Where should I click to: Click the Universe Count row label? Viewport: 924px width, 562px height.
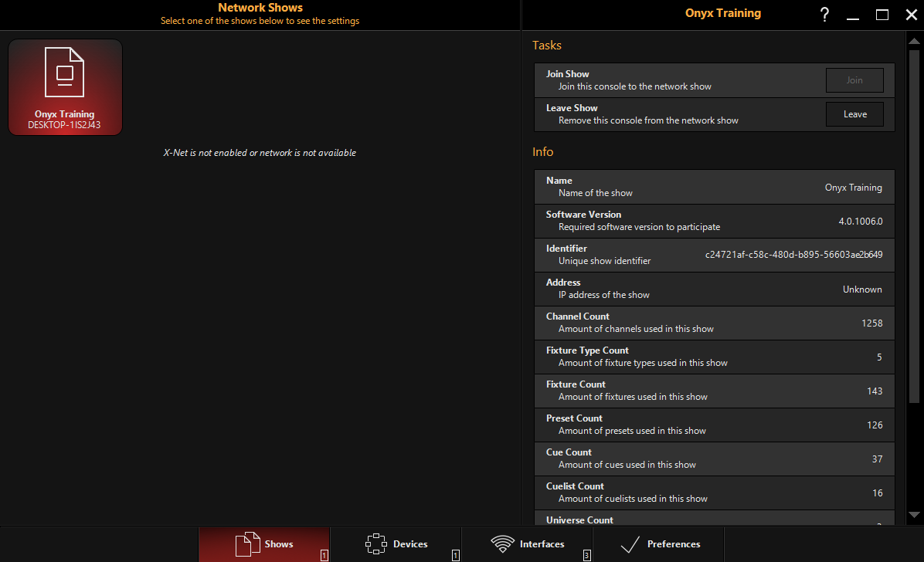coord(579,520)
